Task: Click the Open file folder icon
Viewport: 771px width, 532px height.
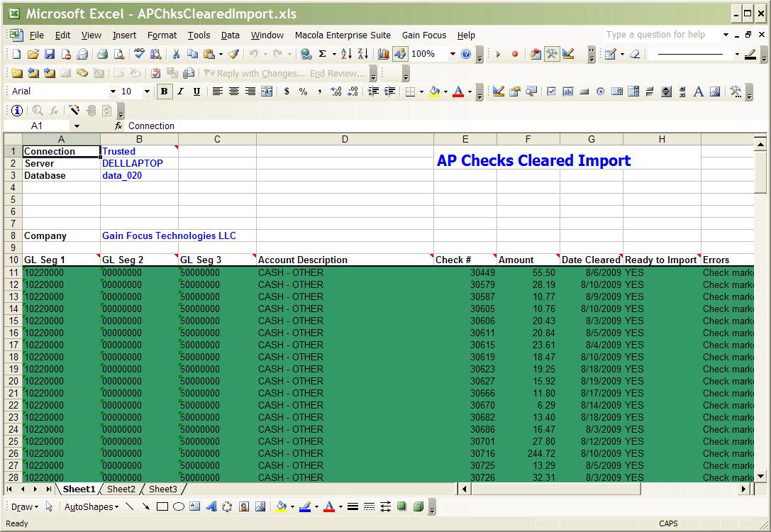Action: [x=33, y=54]
